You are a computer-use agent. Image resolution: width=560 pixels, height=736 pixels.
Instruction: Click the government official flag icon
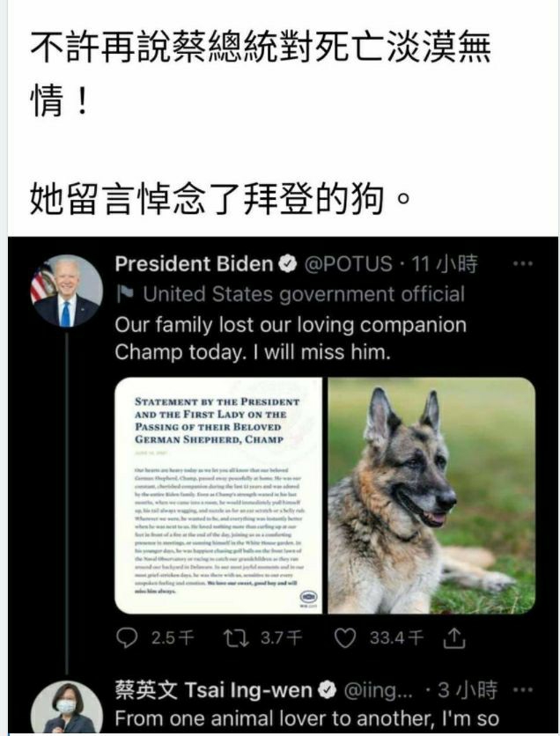(125, 294)
